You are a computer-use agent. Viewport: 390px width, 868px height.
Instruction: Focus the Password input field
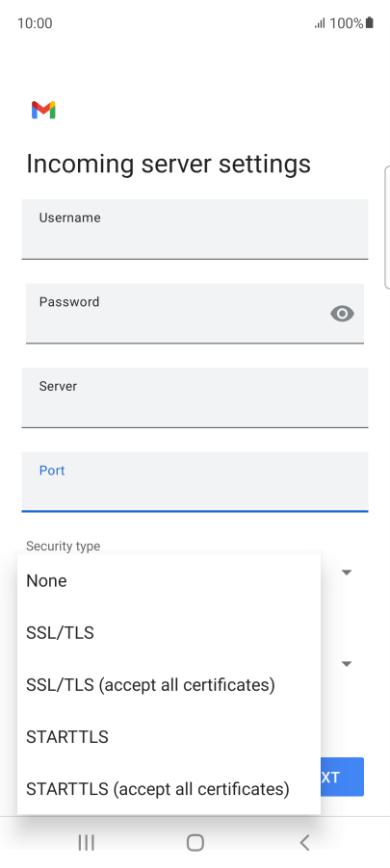(x=195, y=314)
